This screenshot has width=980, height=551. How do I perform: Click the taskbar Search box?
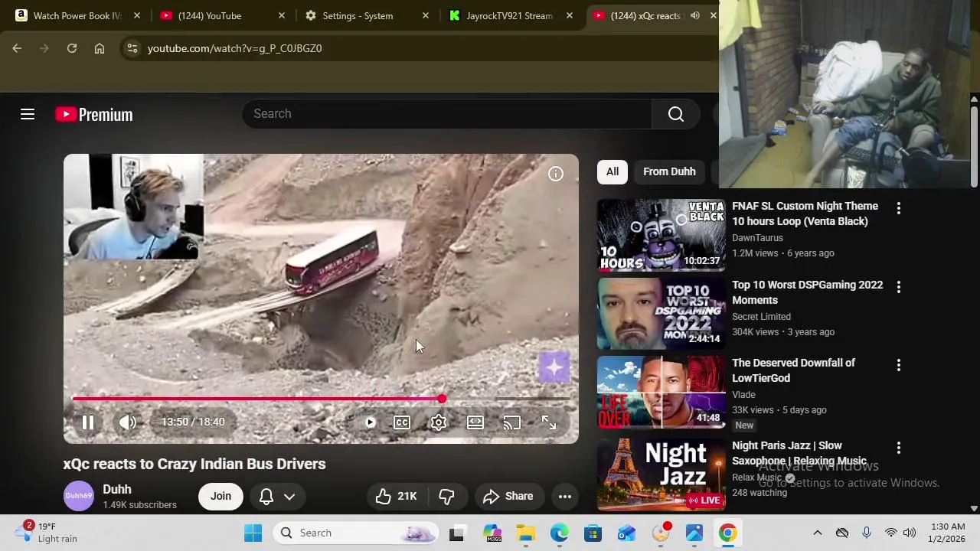point(357,533)
